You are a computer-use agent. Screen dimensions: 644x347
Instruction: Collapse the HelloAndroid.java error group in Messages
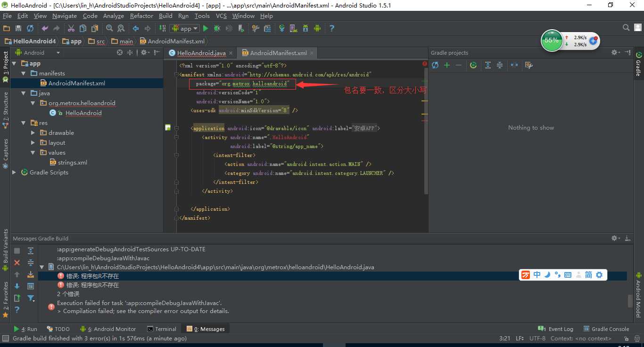pyautogui.click(x=42, y=267)
